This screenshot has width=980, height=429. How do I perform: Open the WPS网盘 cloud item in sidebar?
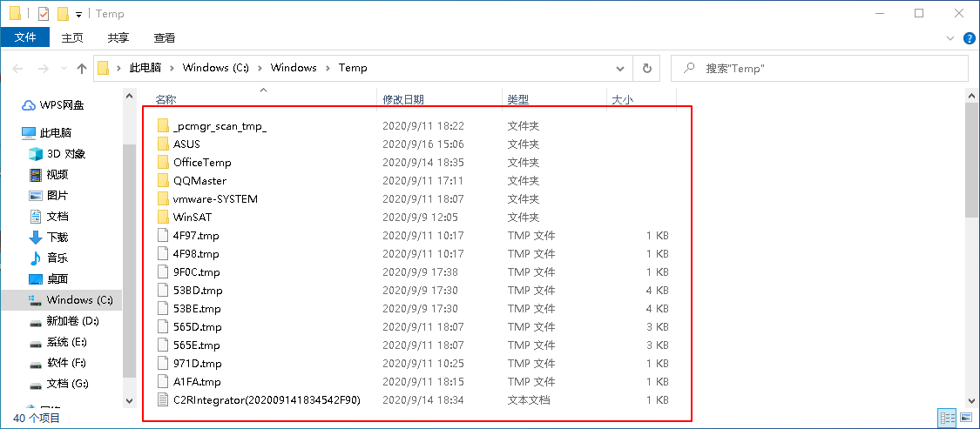point(61,105)
